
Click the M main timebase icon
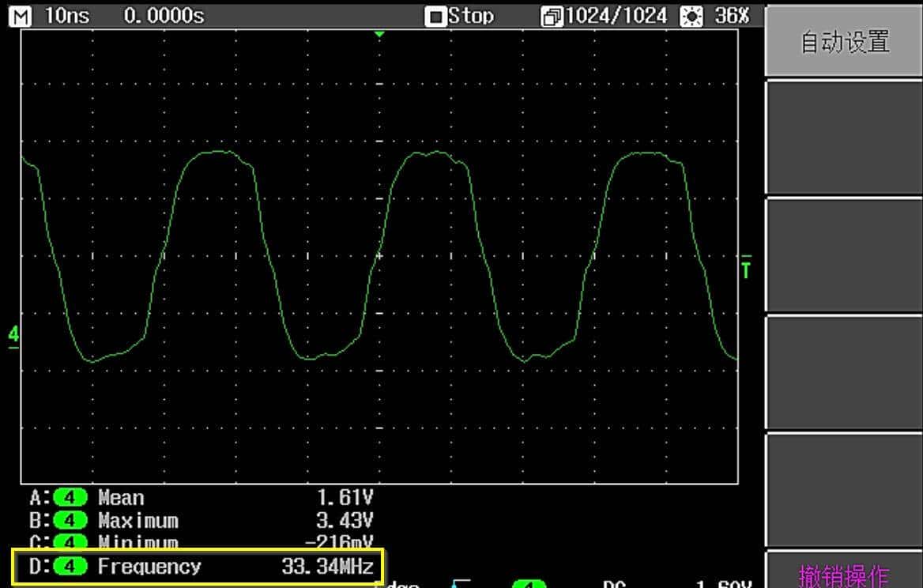pyautogui.click(x=22, y=16)
